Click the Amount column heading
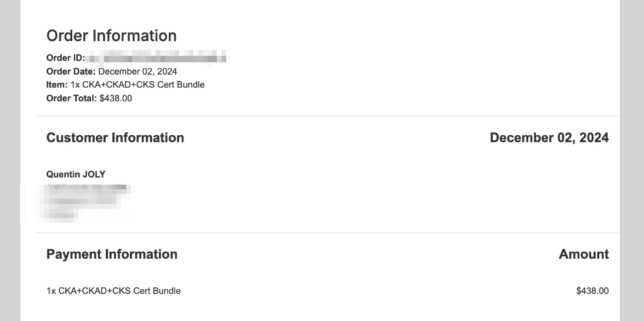 point(583,254)
